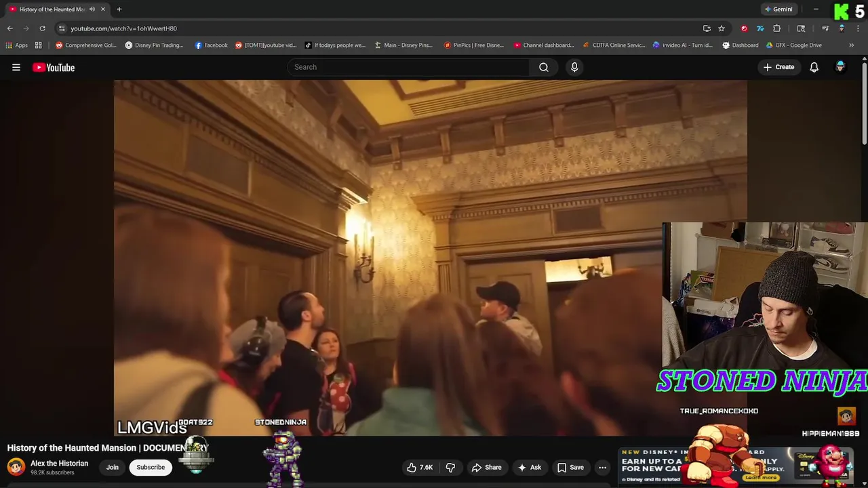Mute the tab via speaker icon
The width and height of the screenshot is (868, 488).
[92, 9]
